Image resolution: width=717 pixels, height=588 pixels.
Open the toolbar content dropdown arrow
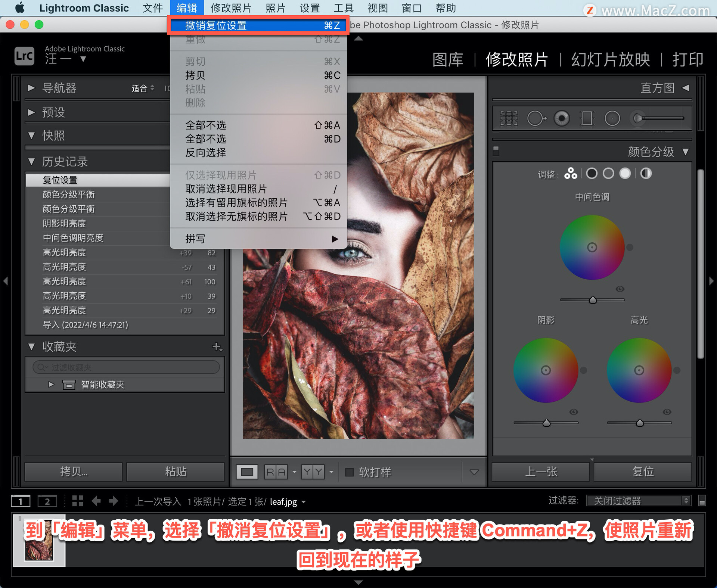(x=474, y=472)
